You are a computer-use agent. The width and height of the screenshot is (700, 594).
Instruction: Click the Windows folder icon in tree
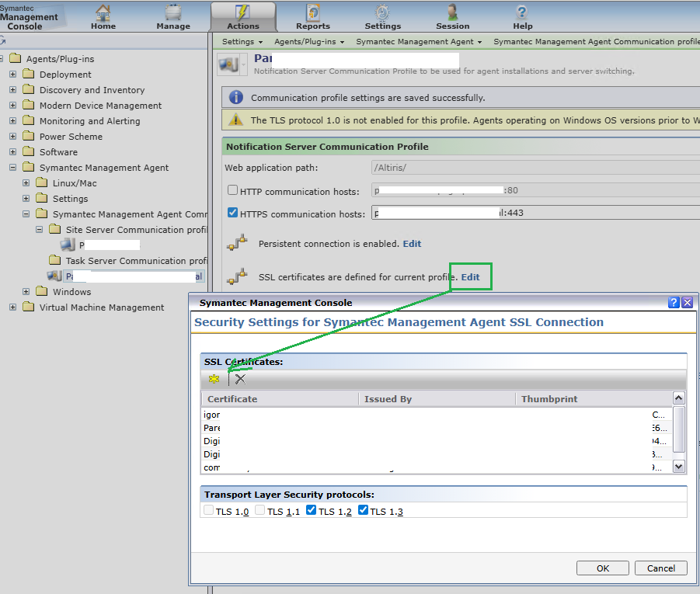click(x=42, y=291)
